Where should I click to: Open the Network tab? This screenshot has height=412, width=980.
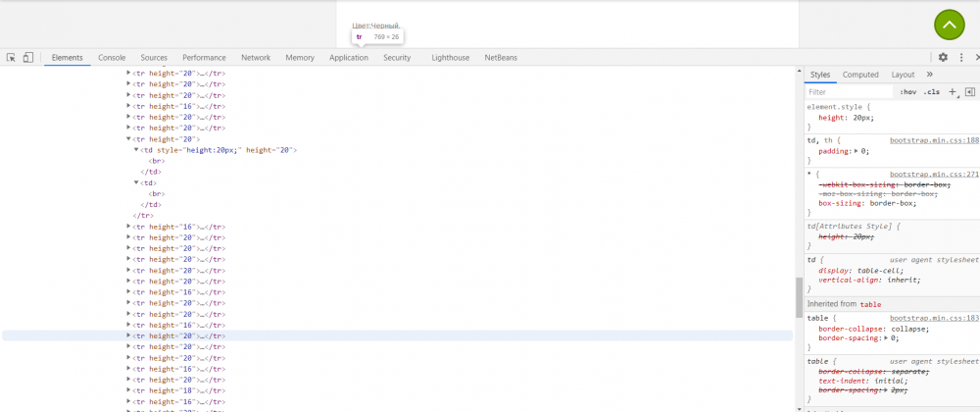pyautogui.click(x=256, y=58)
